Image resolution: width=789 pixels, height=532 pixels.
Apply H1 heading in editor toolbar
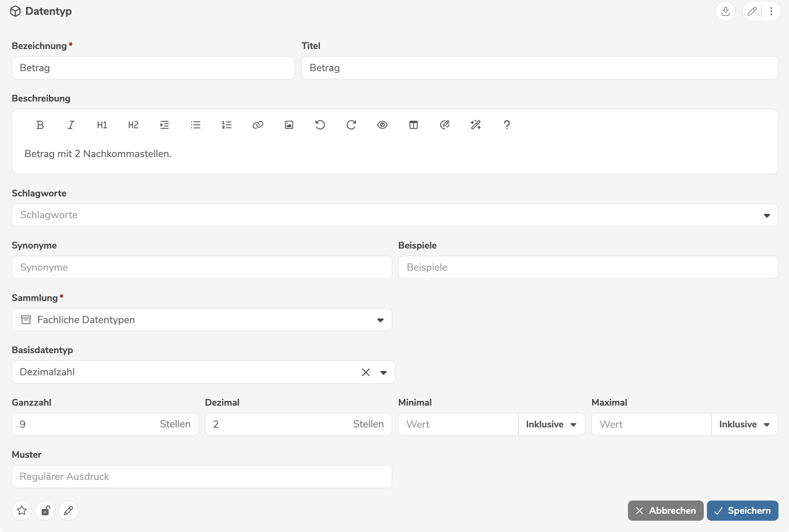[x=102, y=125]
